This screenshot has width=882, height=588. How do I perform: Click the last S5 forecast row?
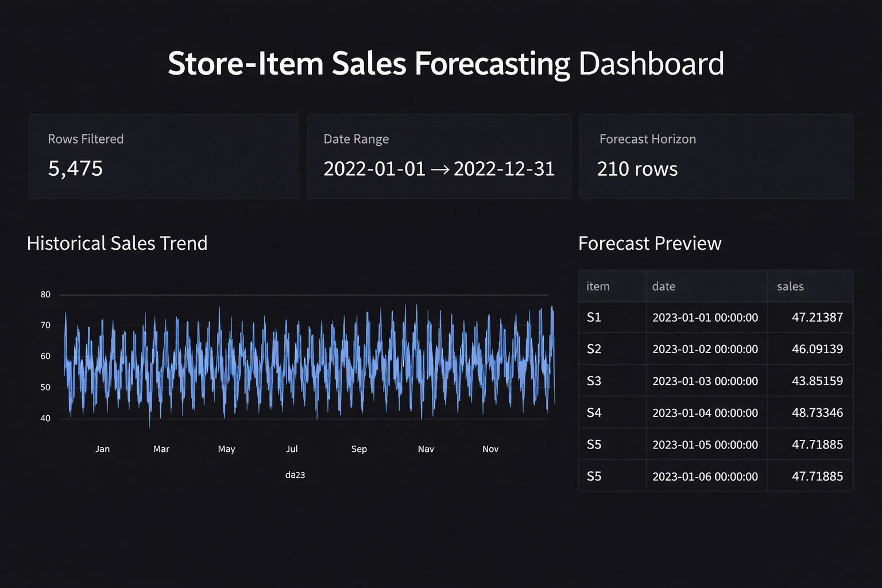point(715,475)
